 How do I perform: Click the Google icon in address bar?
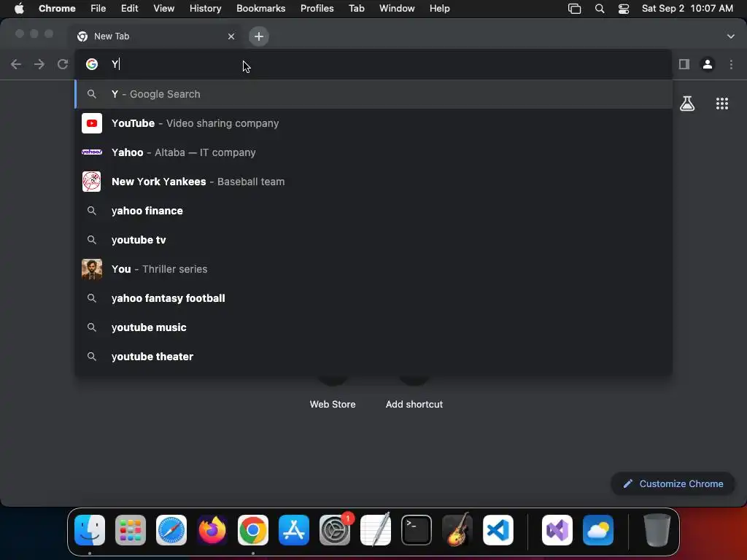[x=92, y=64]
